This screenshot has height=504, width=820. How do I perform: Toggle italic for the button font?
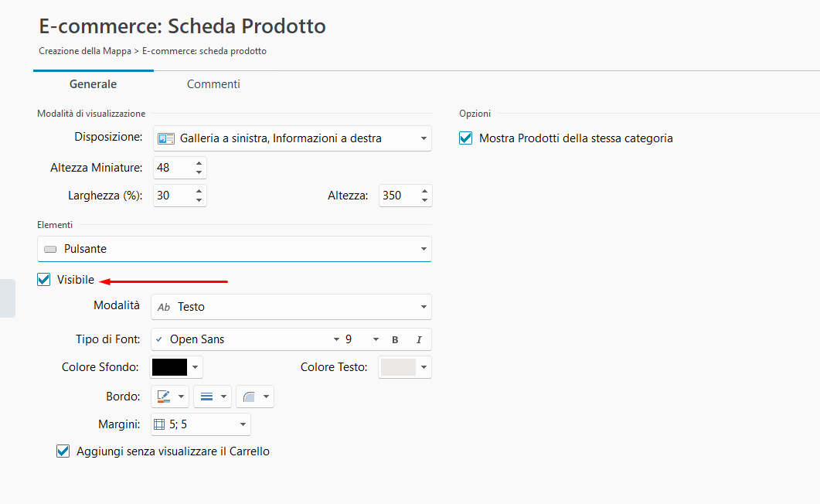click(x=419, y=339)
